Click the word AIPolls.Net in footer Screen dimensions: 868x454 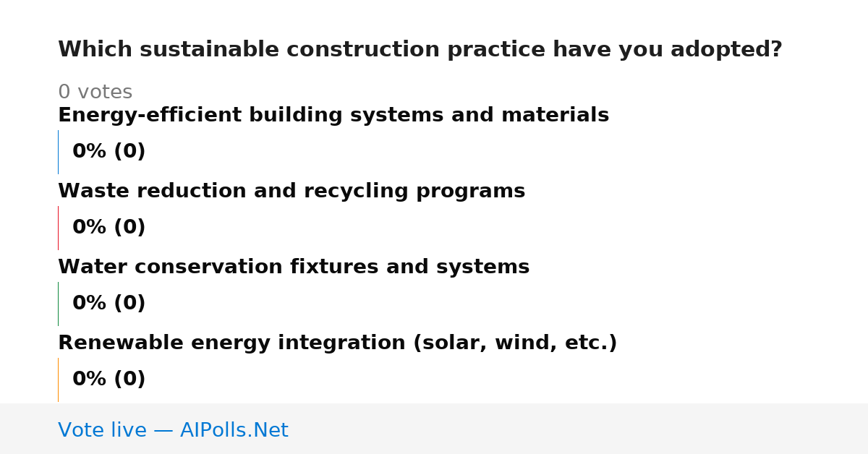click(x=234, y=431)
